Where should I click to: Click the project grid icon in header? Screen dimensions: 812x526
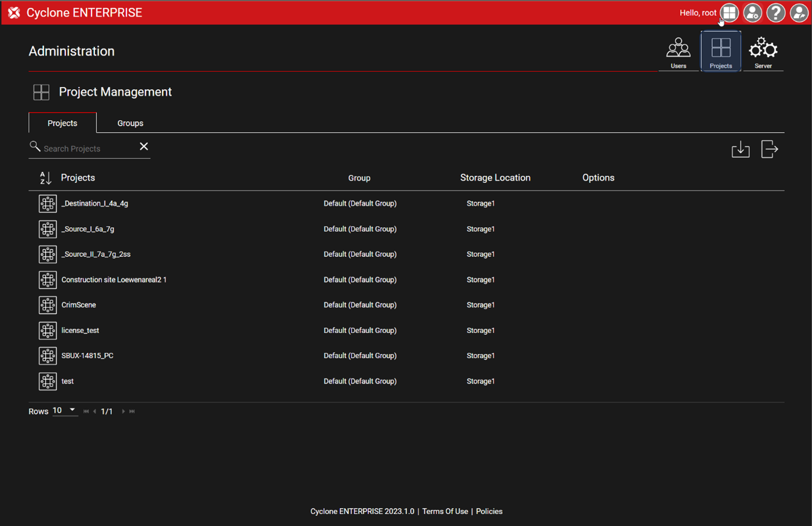tap(729, 13)
